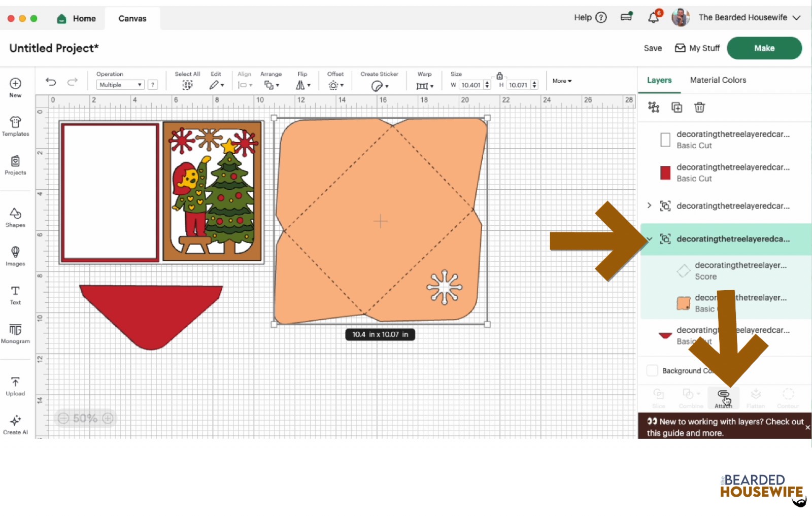Click the trash icon to delete selected layer
Screen dimensions: 812x516
click(x=700, y=107)
